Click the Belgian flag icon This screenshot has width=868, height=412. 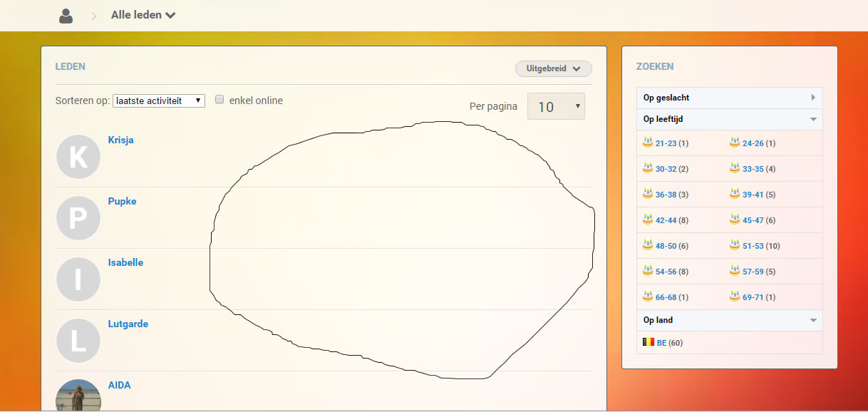pyautogui.click(x=648, y=342)
